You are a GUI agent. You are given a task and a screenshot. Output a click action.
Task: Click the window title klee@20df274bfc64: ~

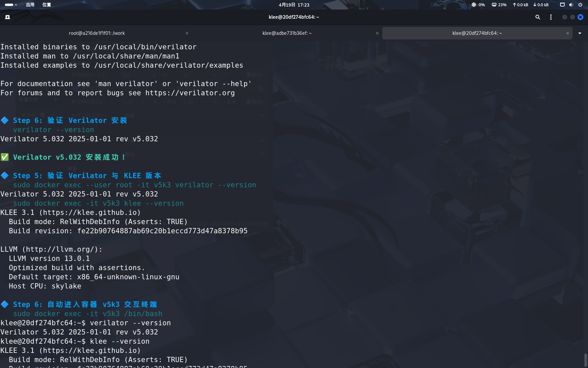point(294,17)
